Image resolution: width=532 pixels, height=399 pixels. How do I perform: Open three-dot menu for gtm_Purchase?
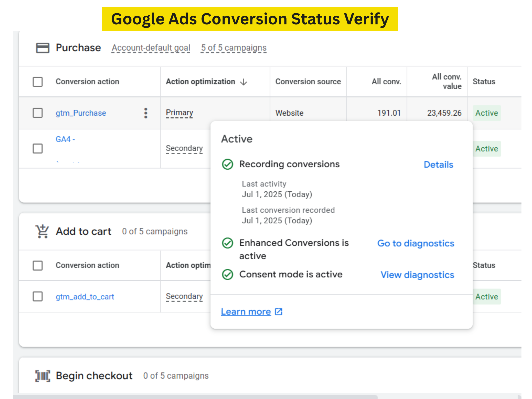(146, 113)
